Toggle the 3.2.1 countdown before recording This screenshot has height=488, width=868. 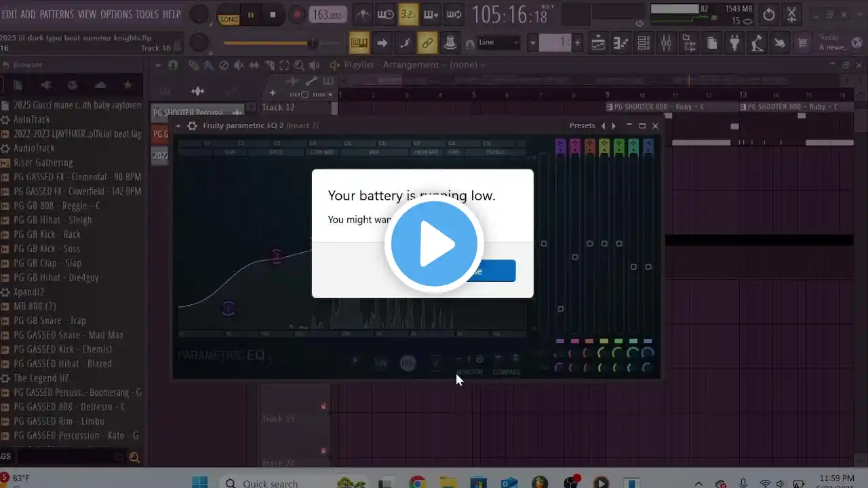[408, 14]
